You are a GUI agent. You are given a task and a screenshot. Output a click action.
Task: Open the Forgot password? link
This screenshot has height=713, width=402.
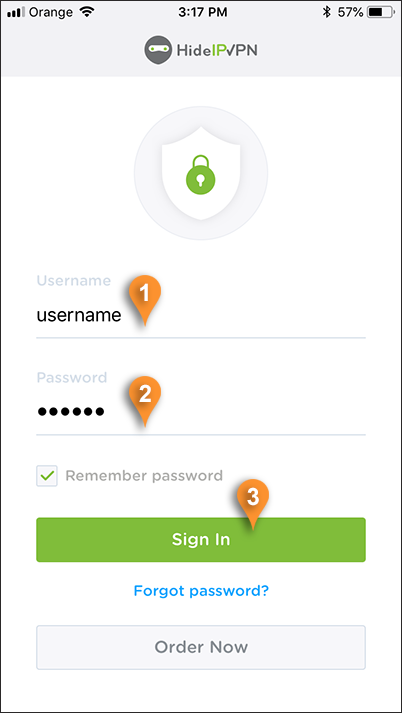[201, 591]
